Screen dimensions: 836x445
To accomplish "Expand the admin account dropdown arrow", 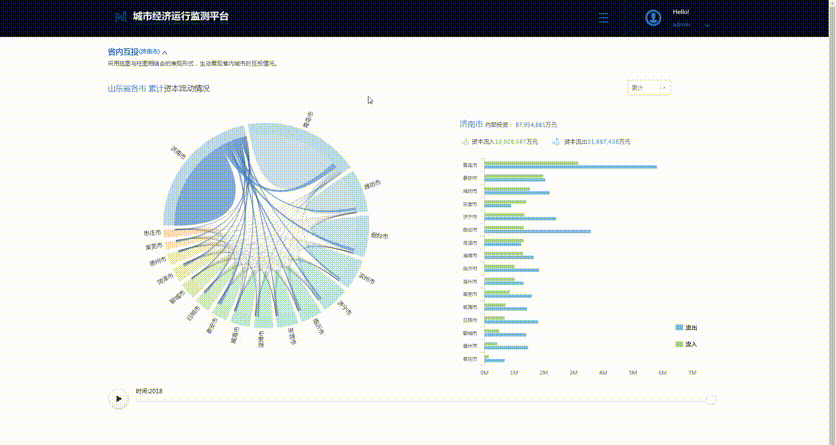I will coord(707,25).
